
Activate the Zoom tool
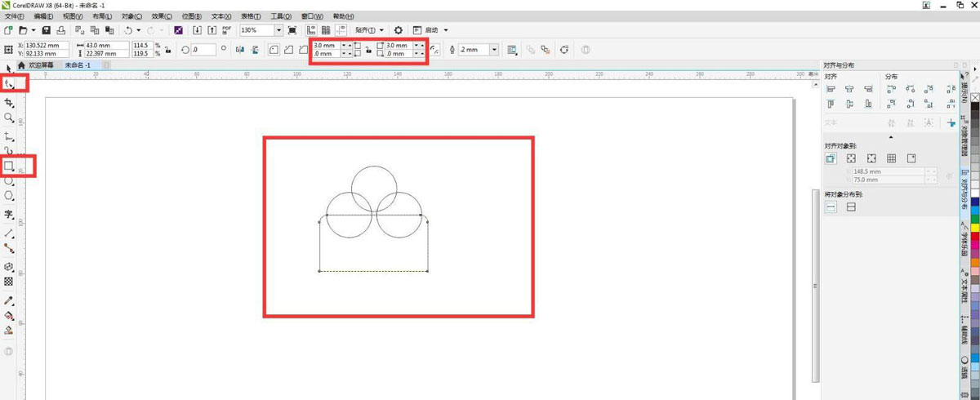pyautogui.click(x=9, y=118)
